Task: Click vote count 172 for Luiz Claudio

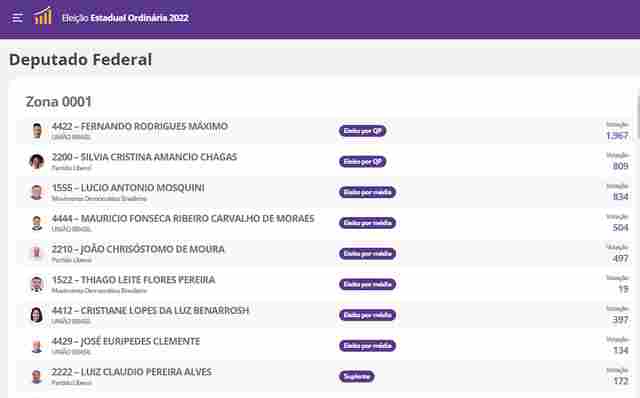Action: [x=620, y=381]
